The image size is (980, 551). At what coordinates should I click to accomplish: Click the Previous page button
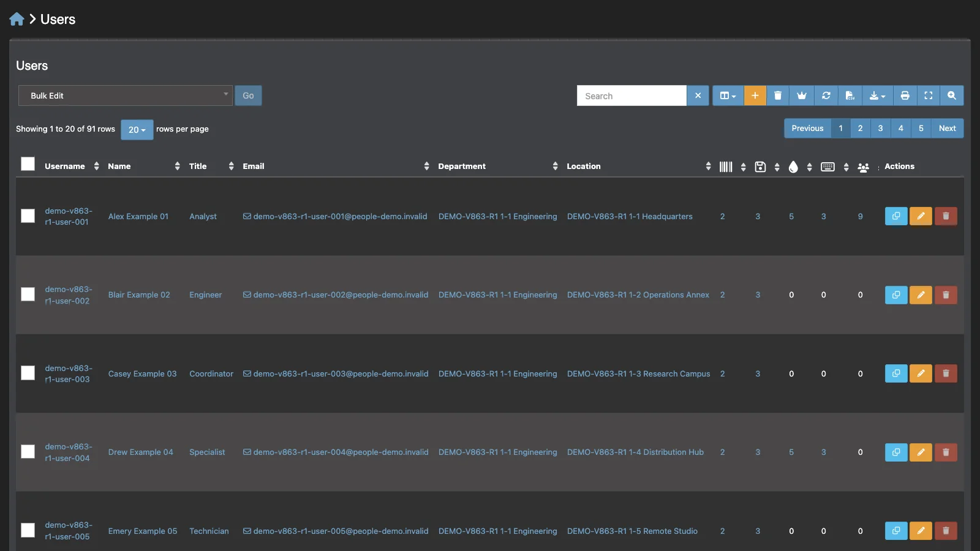807,129
